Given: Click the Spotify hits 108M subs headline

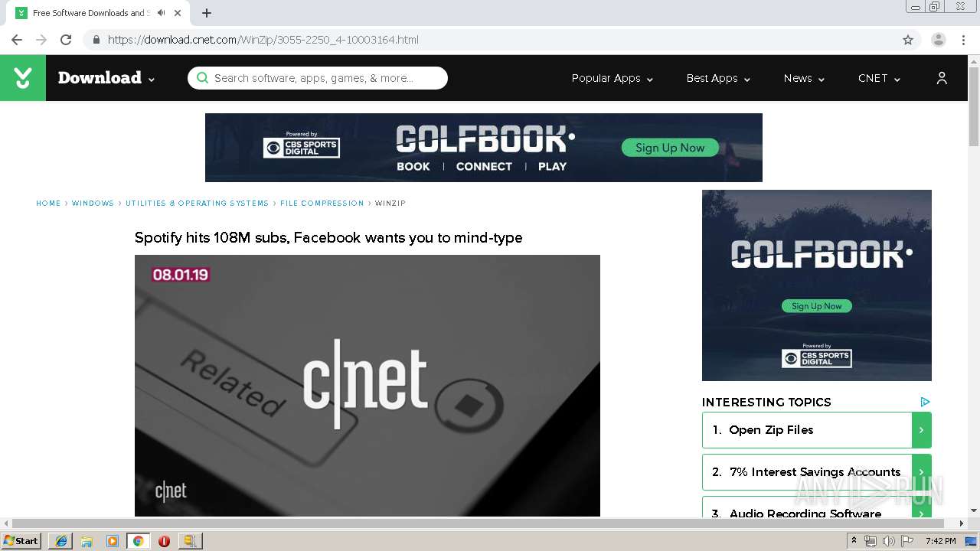Looking at the screenshot, I should 328,238.
